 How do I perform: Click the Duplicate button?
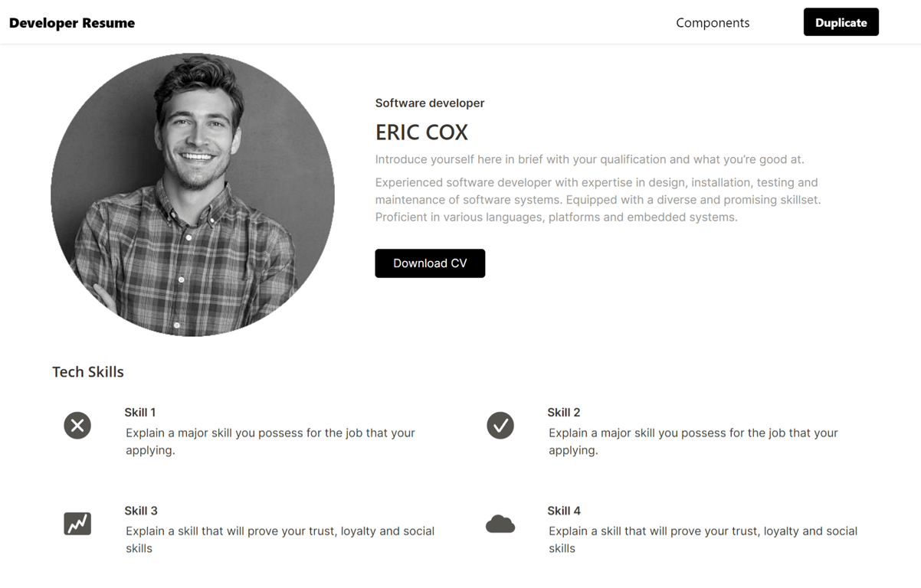(841, 22)
